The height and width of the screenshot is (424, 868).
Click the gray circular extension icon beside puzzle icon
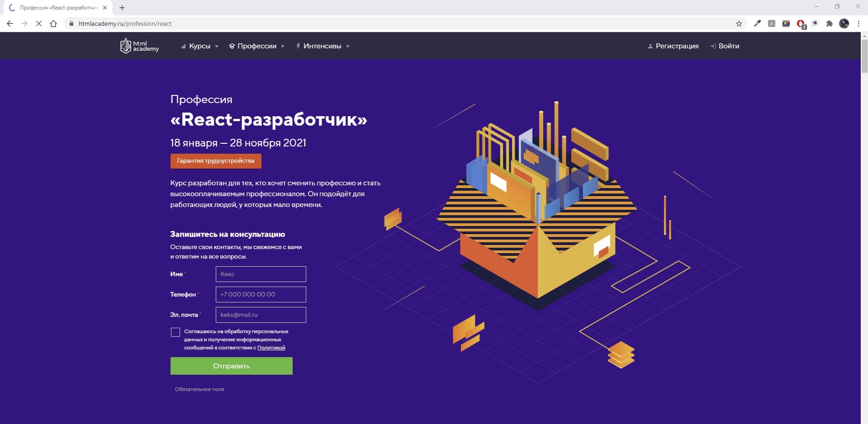[x=815, y=24]
